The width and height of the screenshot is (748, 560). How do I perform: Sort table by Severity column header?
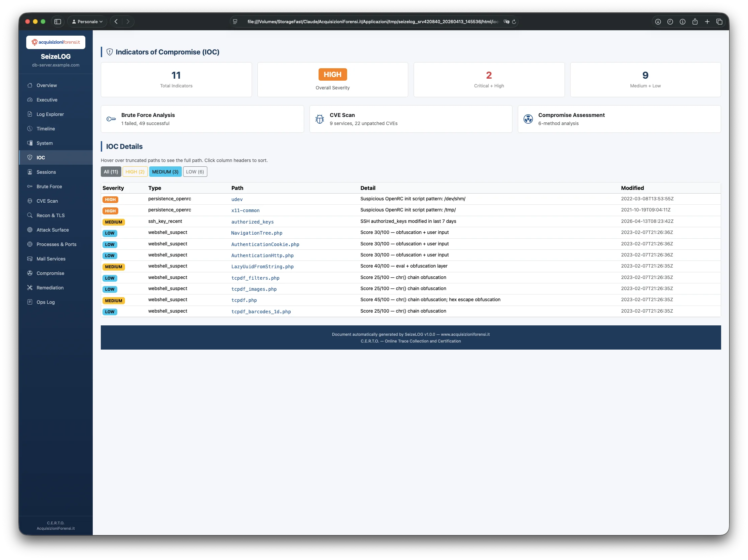[x=113, y=188]
